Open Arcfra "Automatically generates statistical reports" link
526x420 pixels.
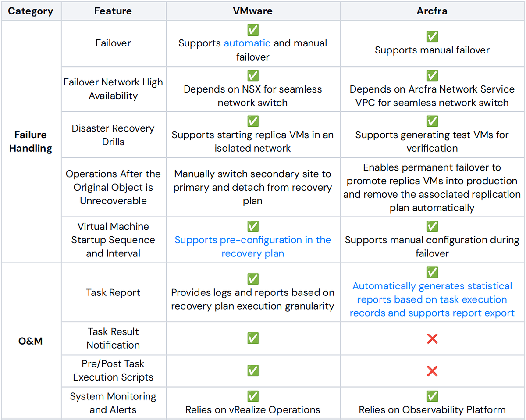point(432,299)
